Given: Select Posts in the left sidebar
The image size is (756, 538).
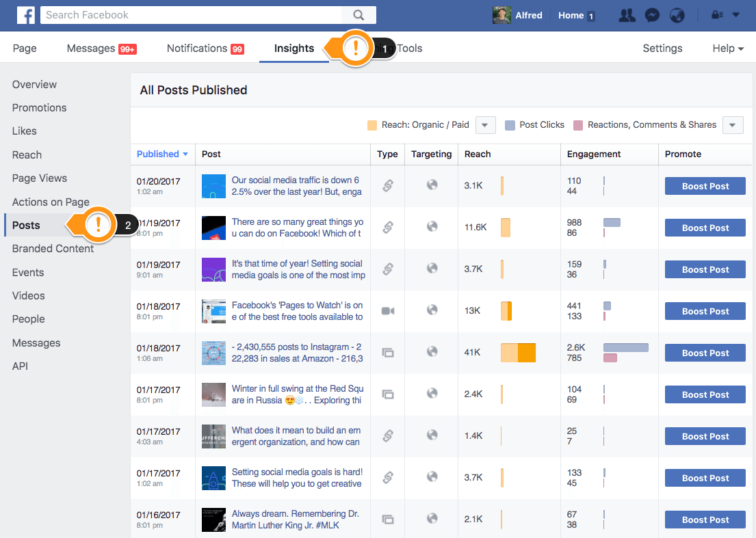Looking at the screenshot, I should coord(27,225).
